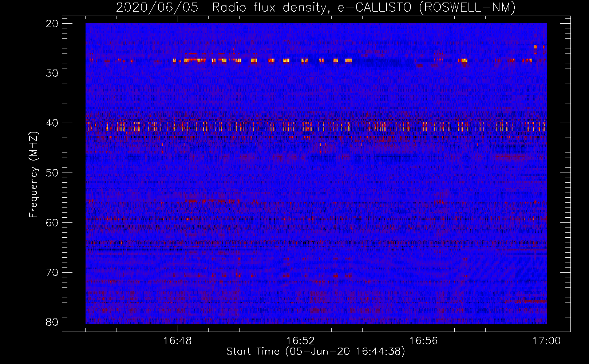Click the 16:52 time tick label

300,341
